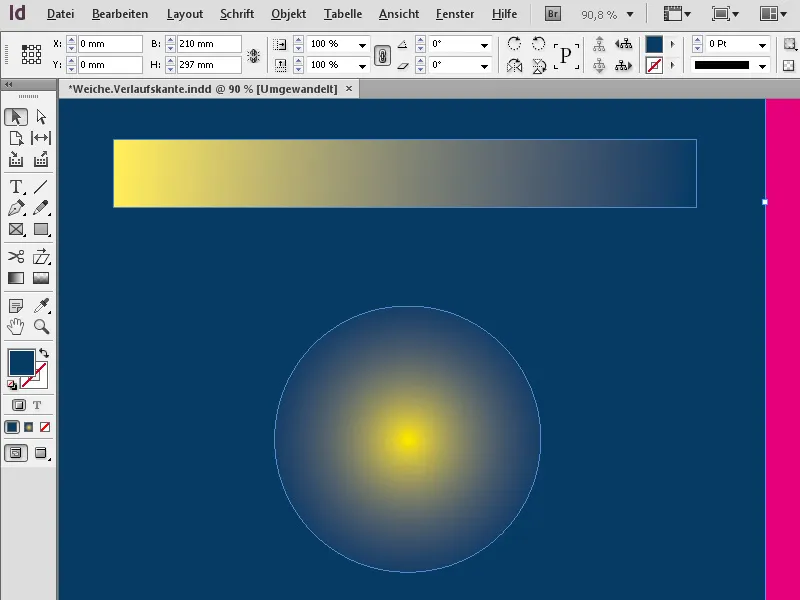Switch to Preview view mode button

[x=41, y=453]
